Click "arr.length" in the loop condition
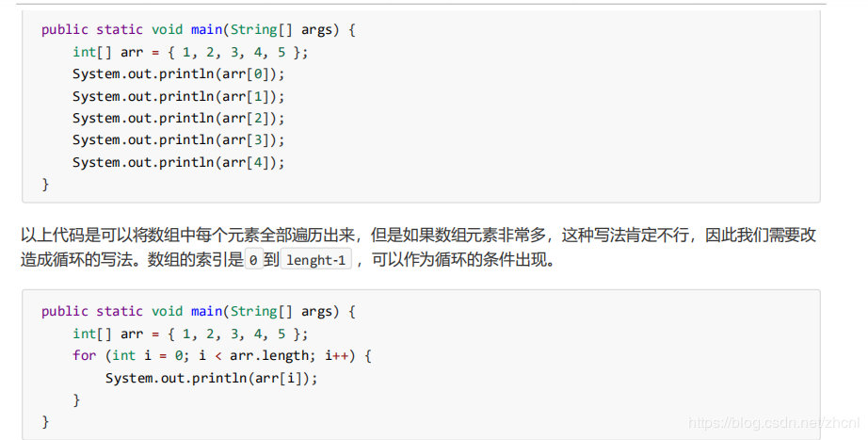This screenshot has height=440, width=868. pos(268,355)
